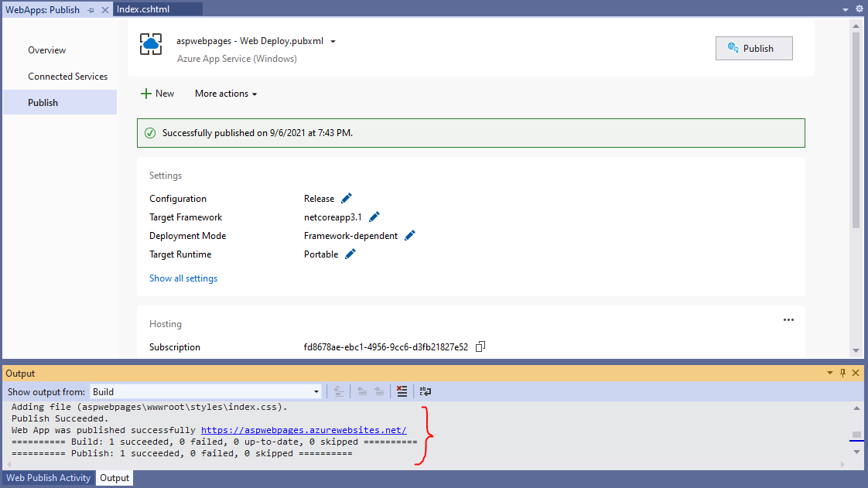Close the Output panel
Viewport: 868px width, 488px height.
[x=856, y=373]
